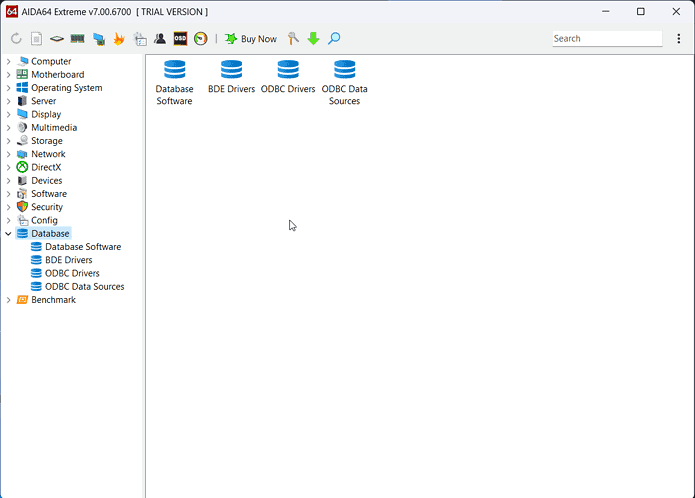
Task: Click the Buy Now button
Action: (250, 39)
